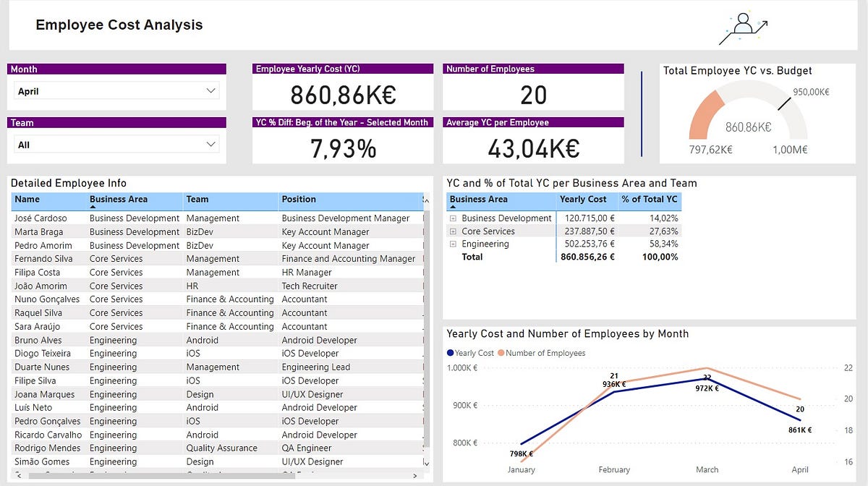The height and width of the screenshot is (486, 868).
Task: Click the dropdown chevron on the Month slicer
Action: 211,90
